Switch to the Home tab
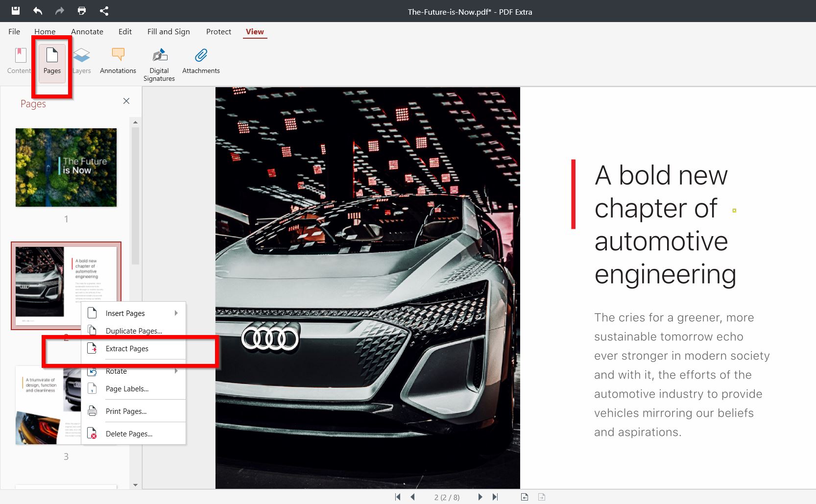Screen dimensions: 816x504 point(45,31)
